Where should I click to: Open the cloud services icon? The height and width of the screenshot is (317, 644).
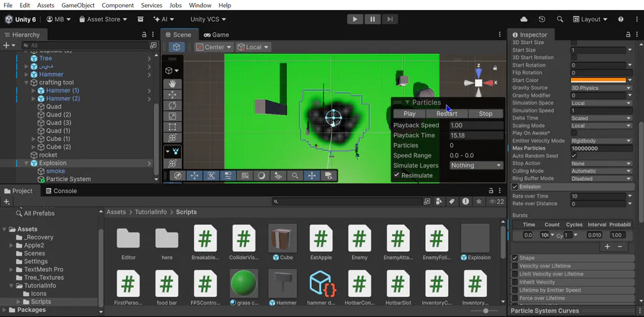coord(524,19)
